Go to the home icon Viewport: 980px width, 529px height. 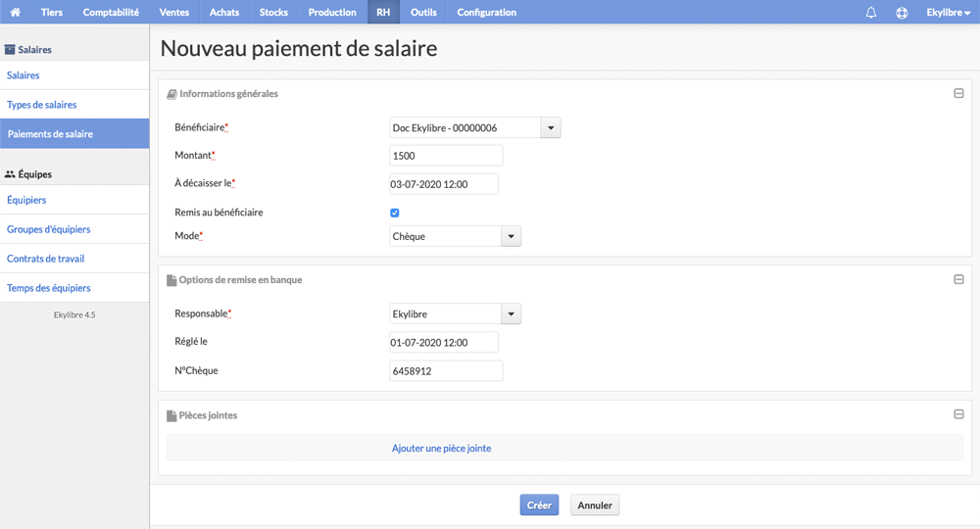pos(15,12)
